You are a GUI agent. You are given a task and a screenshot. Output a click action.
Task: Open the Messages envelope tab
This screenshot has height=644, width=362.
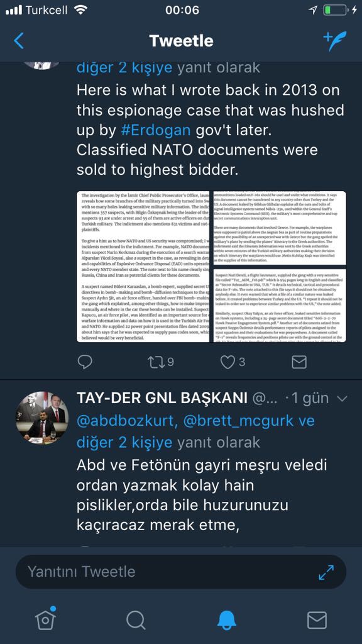(x=317, y=620)
